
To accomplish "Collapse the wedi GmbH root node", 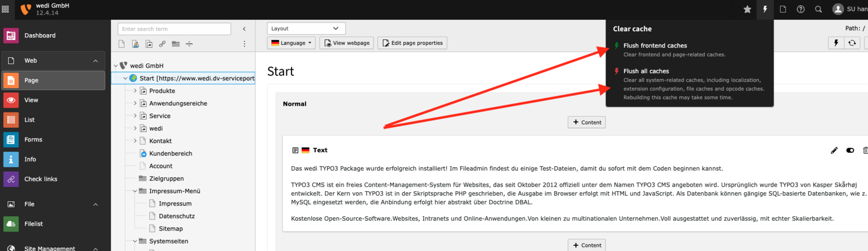I will tap(116, 66).
